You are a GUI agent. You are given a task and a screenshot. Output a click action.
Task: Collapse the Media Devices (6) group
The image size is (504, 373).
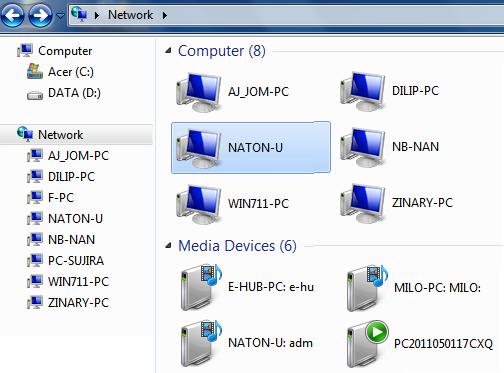[x=169, y=246]
